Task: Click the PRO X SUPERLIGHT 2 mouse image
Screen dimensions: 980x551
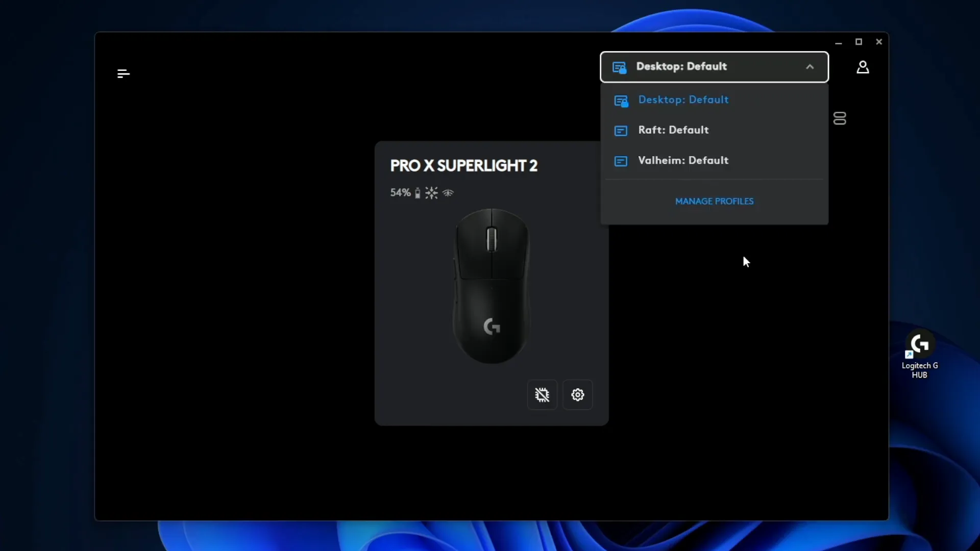Action: coord(492,286)
